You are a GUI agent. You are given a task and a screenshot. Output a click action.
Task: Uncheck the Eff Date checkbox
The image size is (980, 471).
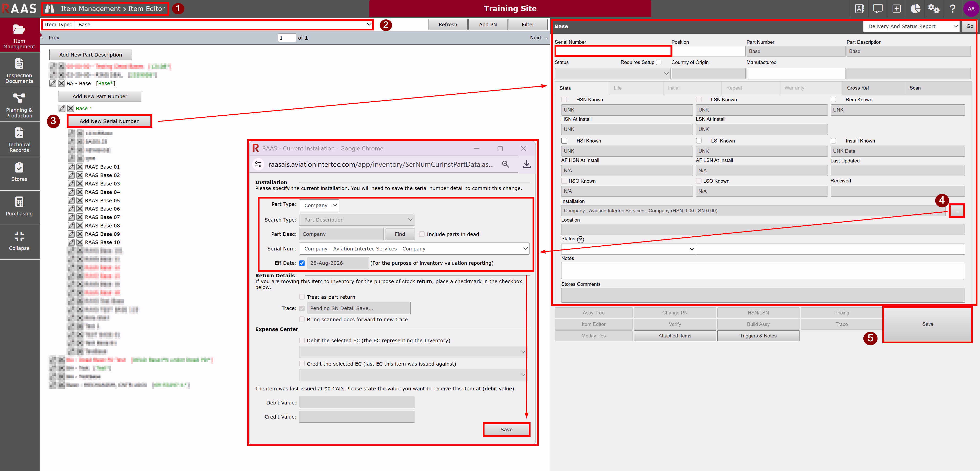(302, 263)
